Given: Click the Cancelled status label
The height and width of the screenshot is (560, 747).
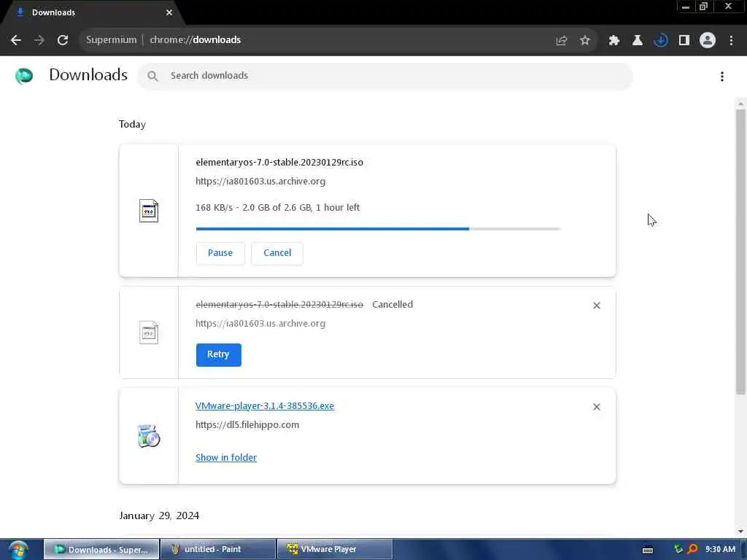Looking at the screenshot, I should point(392,305).
